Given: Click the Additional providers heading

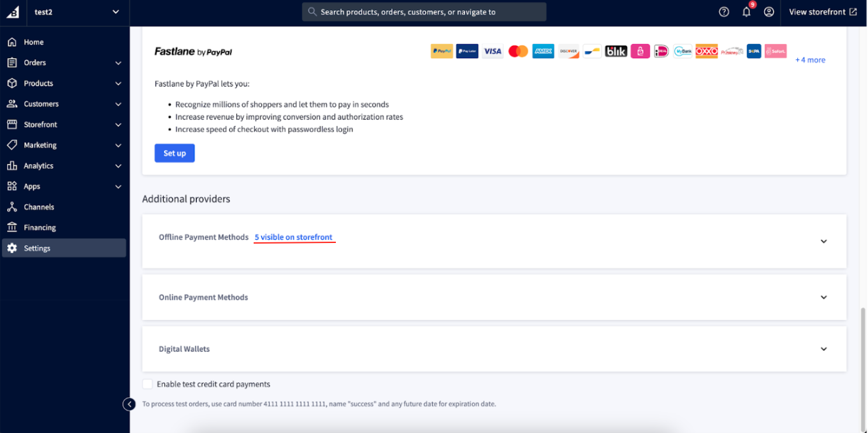Looking at the screenshot, I should (x=186, y=199).
